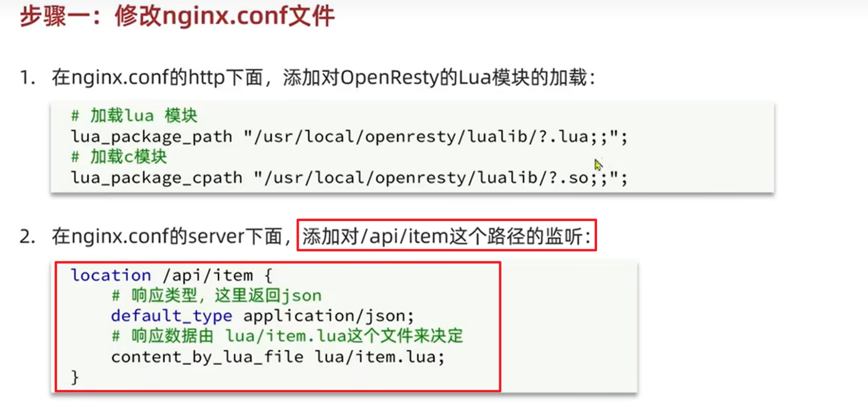Click the content_by_lua_file directive
The width and height of the screenshot is (868, 404).
tap(207, 357)
